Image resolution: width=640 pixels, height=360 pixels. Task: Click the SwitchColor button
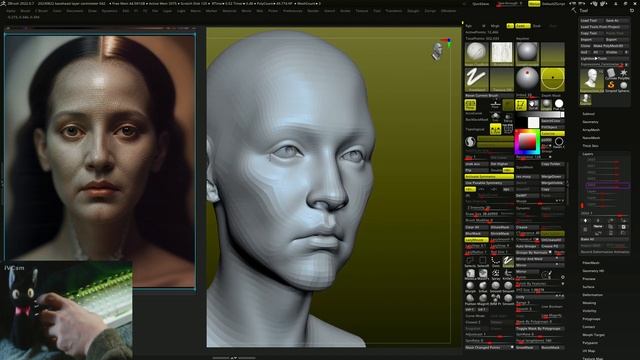point(553,121)
